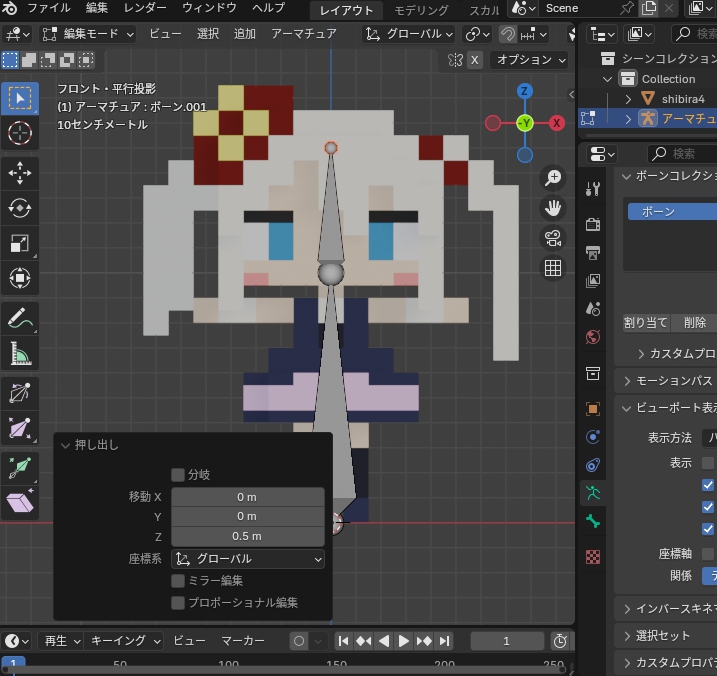
Task: Select the Move tool in toolbar
Action: tap(20, 173)
